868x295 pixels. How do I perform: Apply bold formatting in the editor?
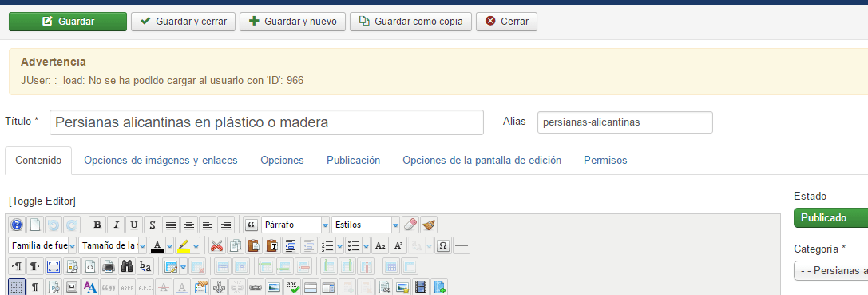coord(98,225)
